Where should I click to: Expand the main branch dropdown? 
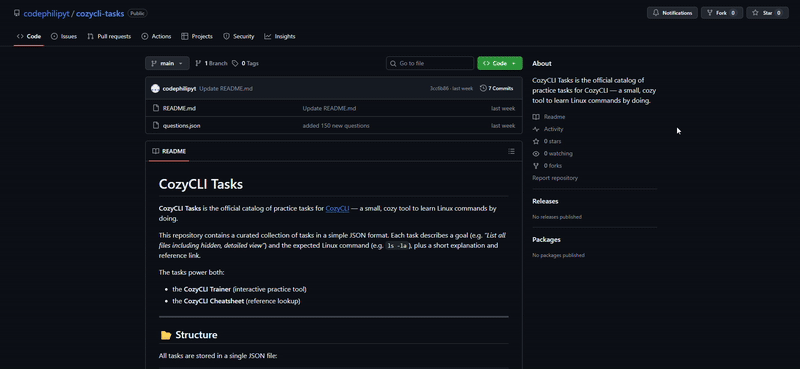[167, 63]
